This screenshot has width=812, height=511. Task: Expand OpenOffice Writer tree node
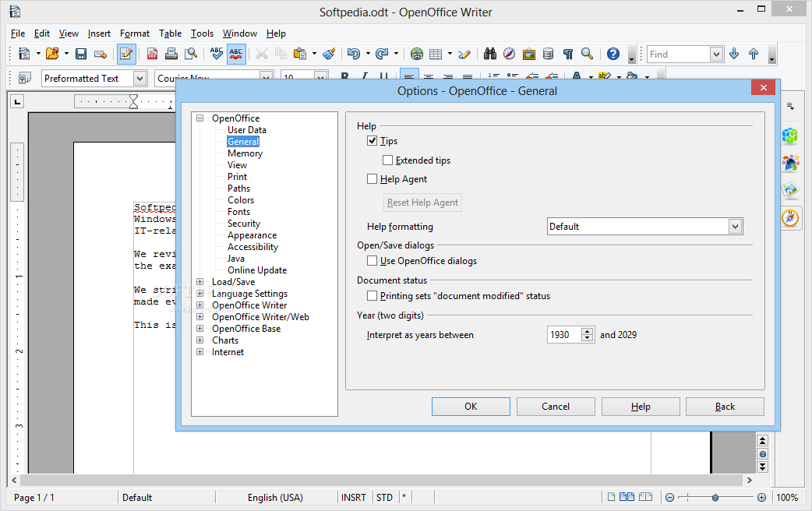200,305
